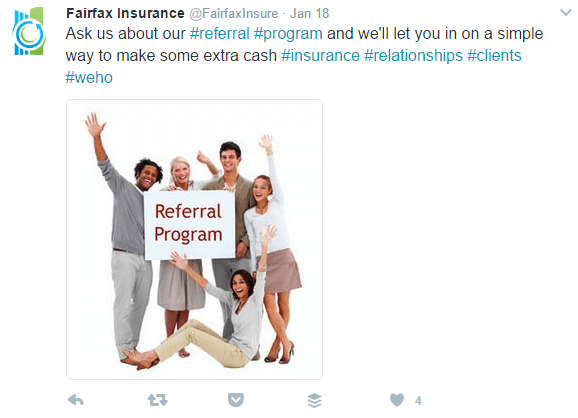The image size is (578, 418).
Task: Click the tweet body text
Action: click(304, 56)
